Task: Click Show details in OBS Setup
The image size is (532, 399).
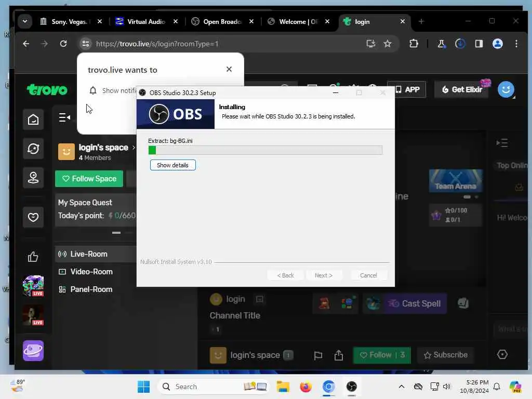Action: tap(172, 165)
